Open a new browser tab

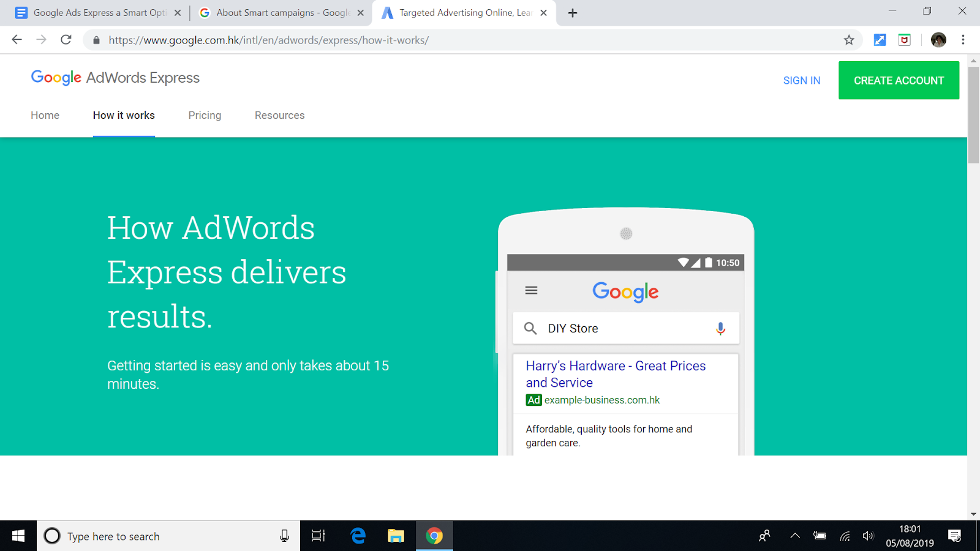tap(573, 13)
